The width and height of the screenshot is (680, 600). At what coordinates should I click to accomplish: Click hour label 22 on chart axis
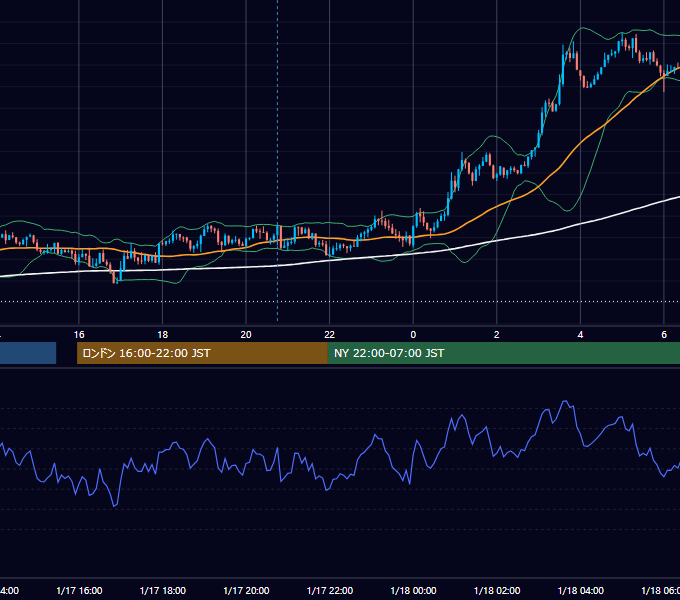point(330,334)
